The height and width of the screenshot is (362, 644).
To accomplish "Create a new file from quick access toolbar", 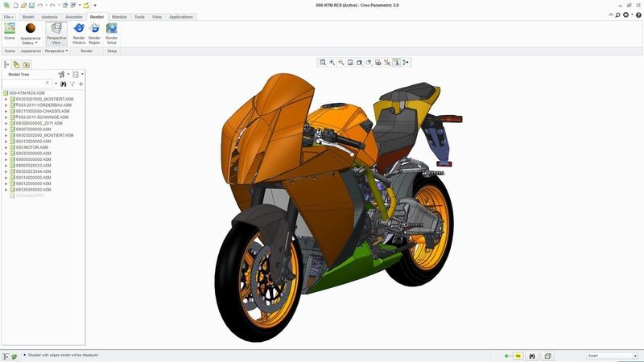I will 15,6.
